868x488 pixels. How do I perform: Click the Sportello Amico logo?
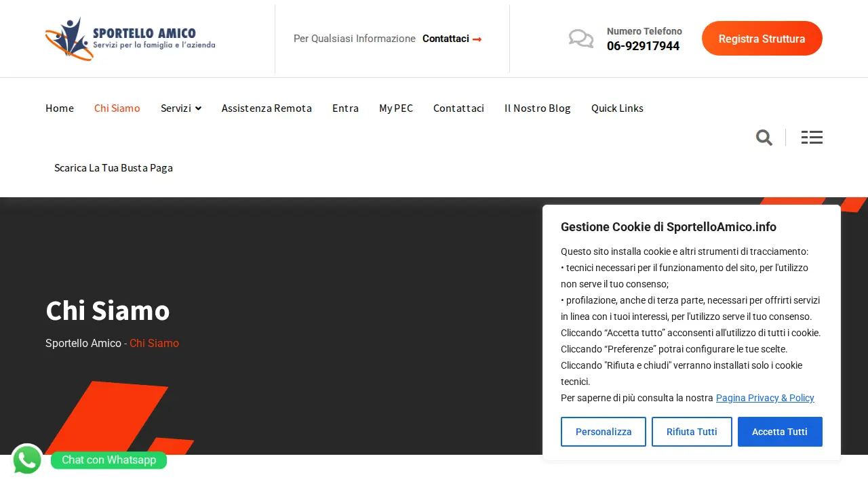(130, 39)
